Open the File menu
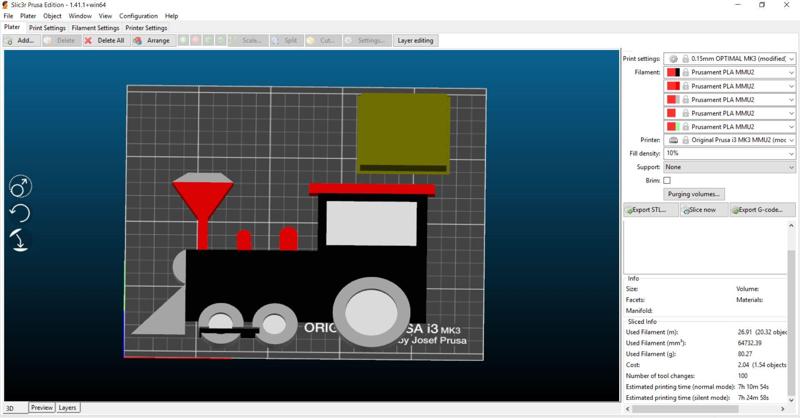Image resolution: width=800 pixels, height=418 pixels. click(x=8, y=16)
